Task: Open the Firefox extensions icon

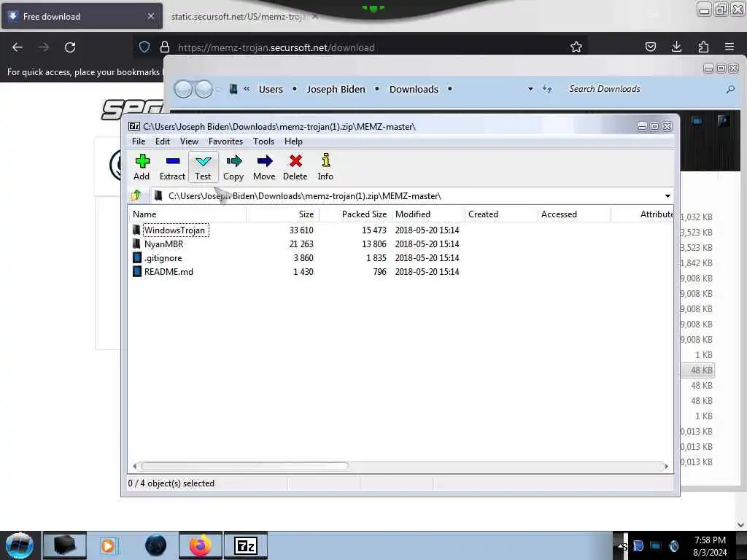Action: 703,47
